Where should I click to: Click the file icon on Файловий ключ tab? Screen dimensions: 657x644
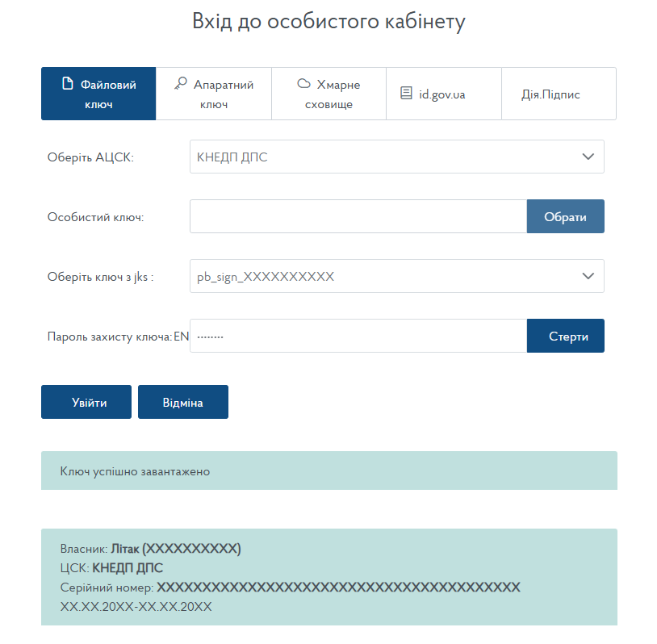click(x=68, y=84)
